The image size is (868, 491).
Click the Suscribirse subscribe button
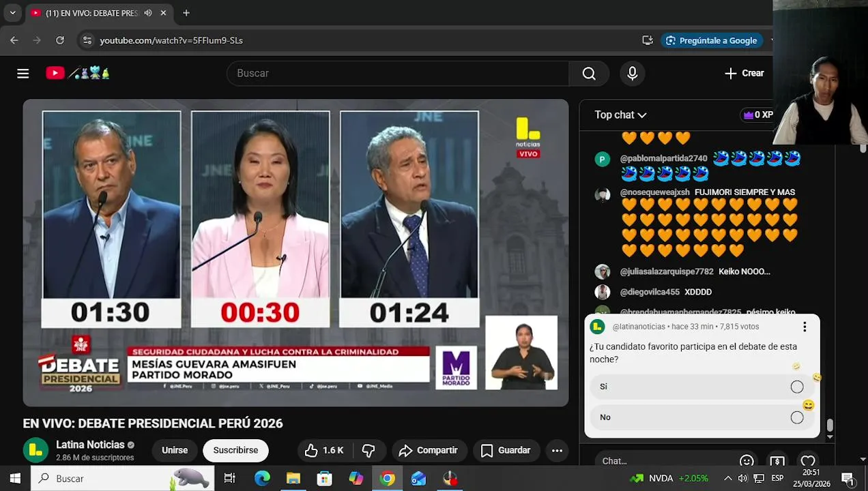[235, 450]
